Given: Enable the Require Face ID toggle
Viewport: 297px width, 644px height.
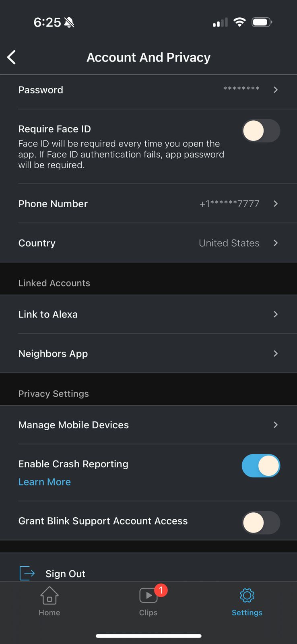Looking at the screenshot, I should pos(261,130).
